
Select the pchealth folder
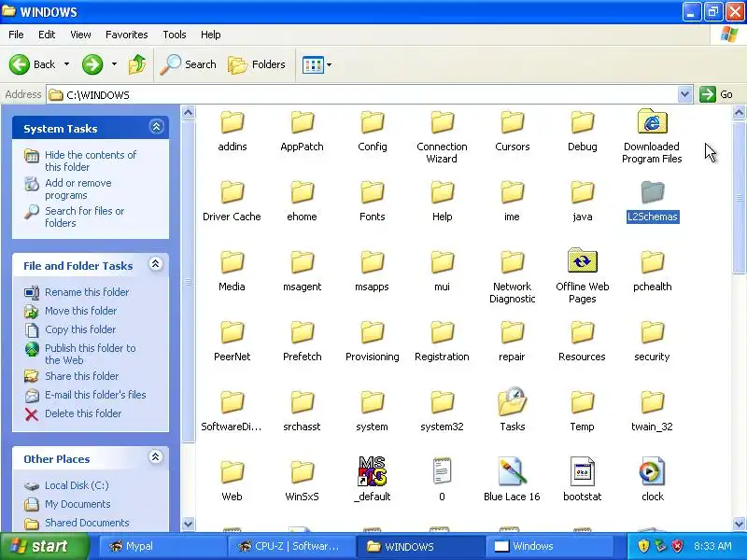point(652,271)
